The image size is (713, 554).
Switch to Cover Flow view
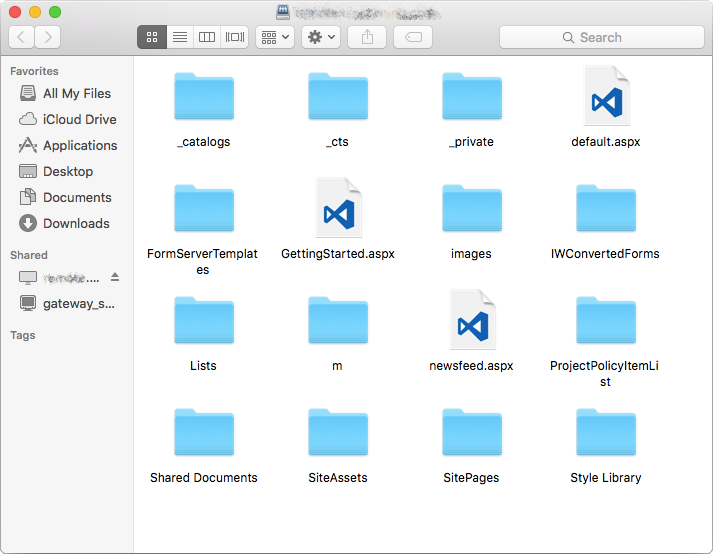pyautogui.click(x=235, y=37)
